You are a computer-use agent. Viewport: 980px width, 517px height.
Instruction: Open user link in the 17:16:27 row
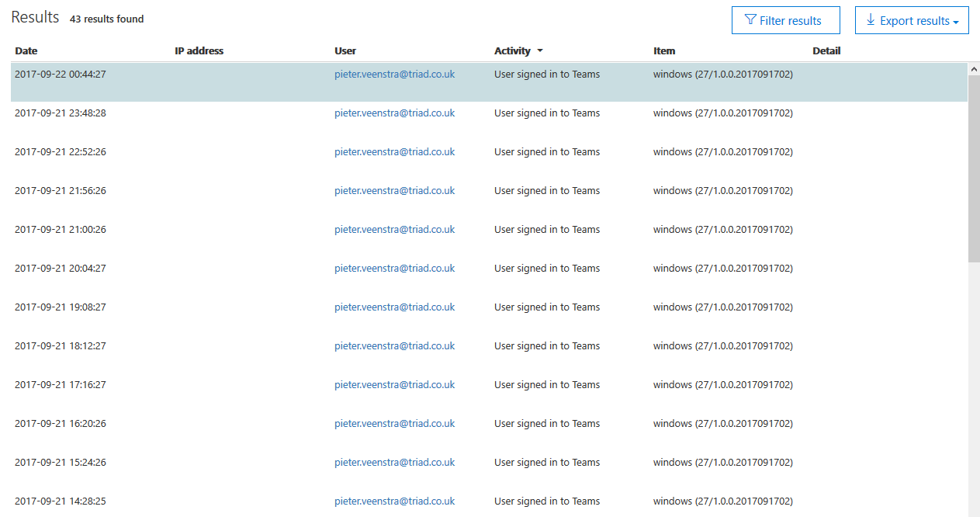(394, 385)
